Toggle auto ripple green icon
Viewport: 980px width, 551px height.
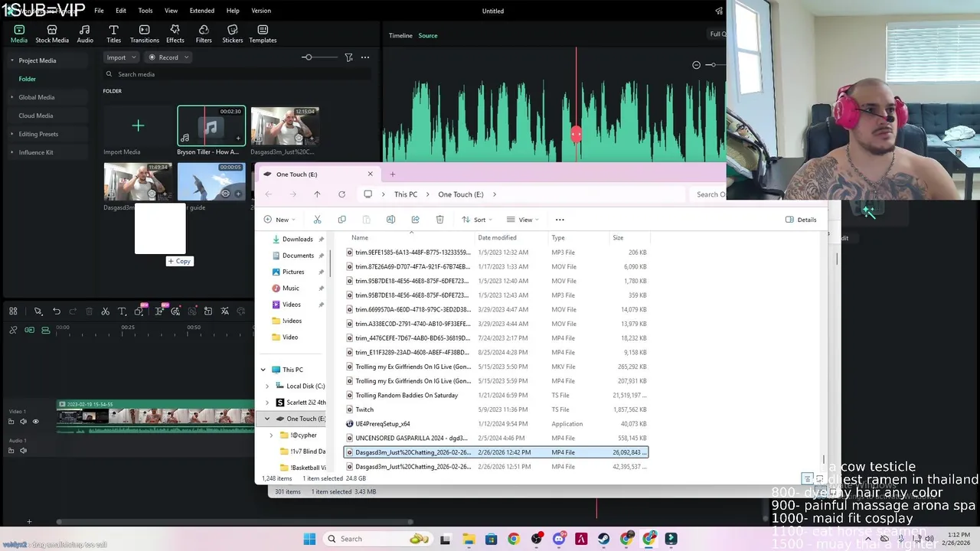click(29, 330)
